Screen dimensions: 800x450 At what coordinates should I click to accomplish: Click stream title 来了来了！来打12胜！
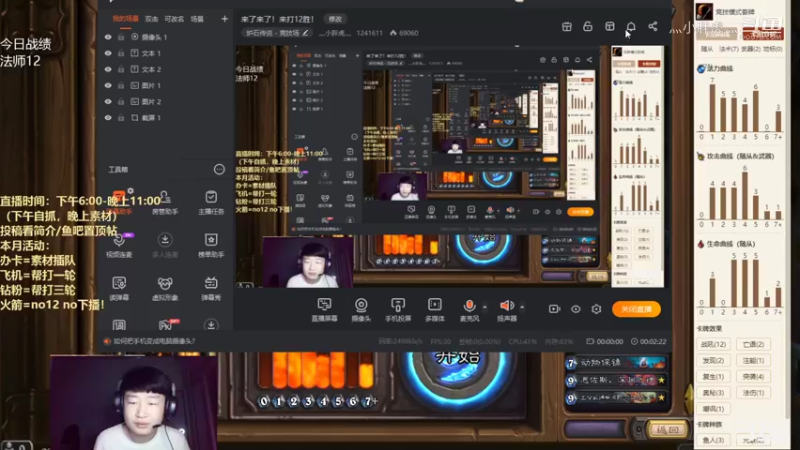pyautogui.click(x=278, y=19)
